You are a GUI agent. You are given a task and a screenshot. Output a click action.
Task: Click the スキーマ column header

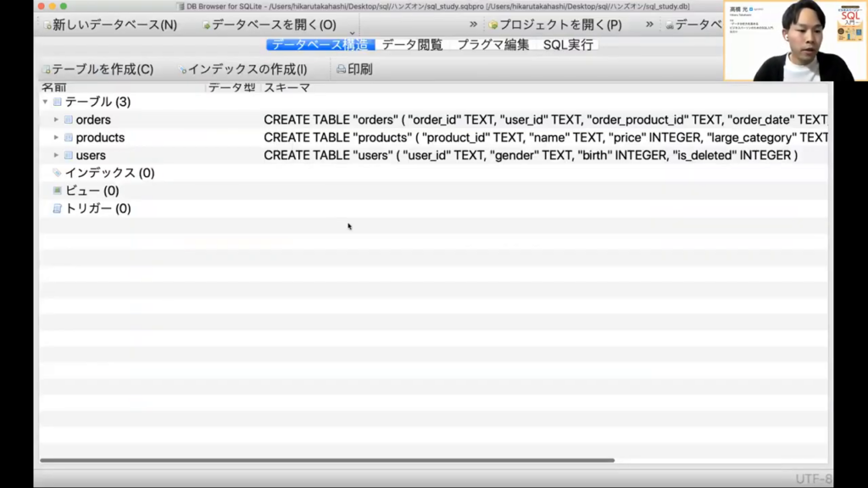[287, 87]
